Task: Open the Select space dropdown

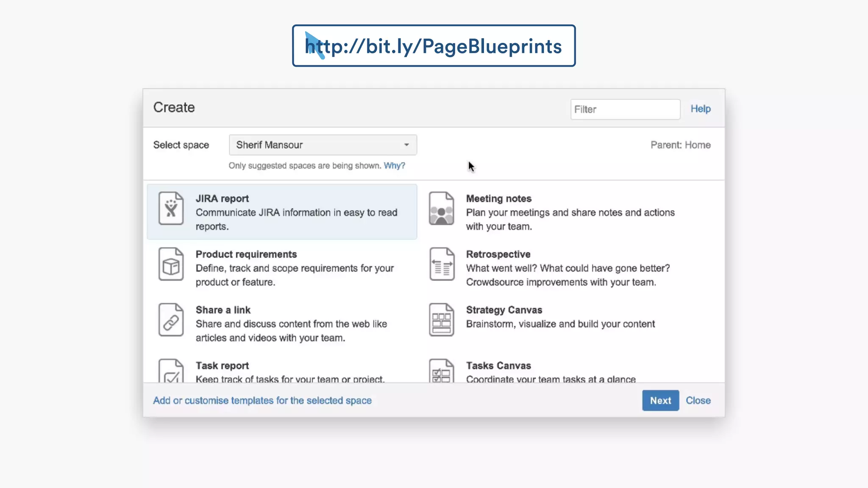Action: pyautogui.click(x=323, y=145)
